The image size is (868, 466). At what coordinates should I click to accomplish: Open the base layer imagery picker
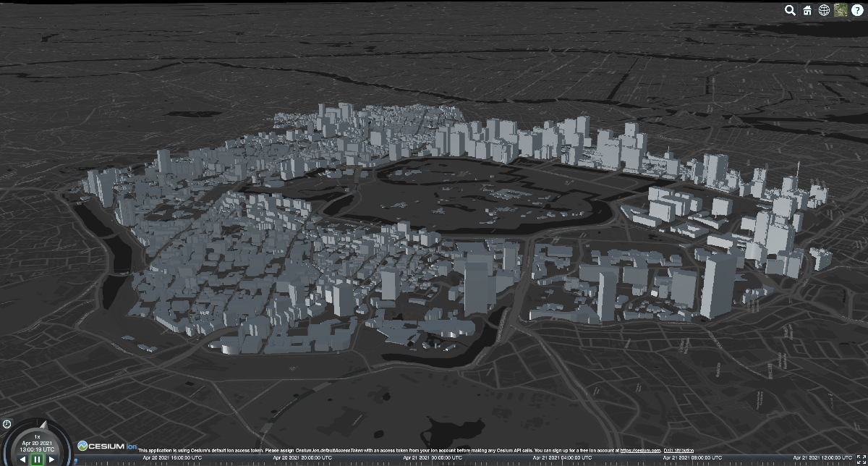coord(841,10)
